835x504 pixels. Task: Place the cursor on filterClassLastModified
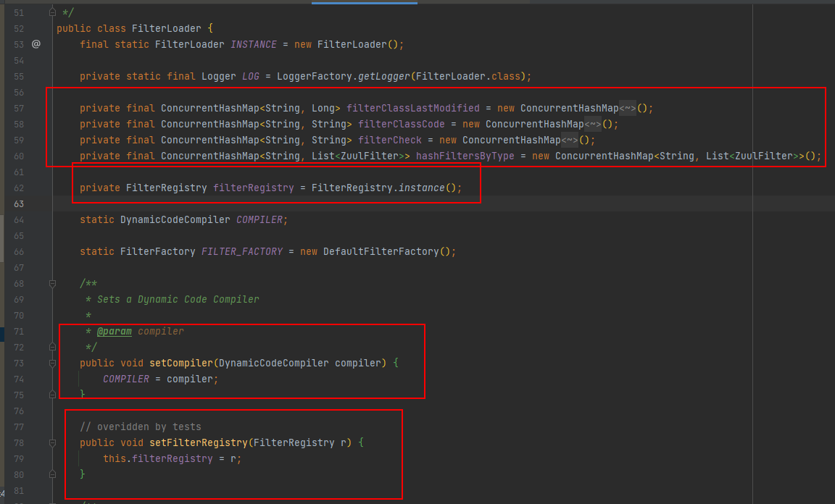pos(412,108)
